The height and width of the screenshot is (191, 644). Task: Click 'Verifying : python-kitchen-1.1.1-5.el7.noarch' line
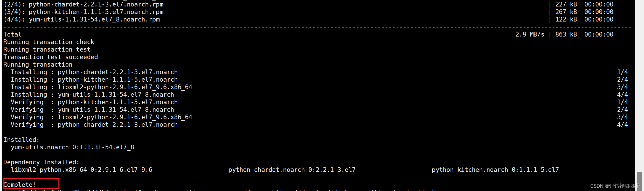(94, 102)
